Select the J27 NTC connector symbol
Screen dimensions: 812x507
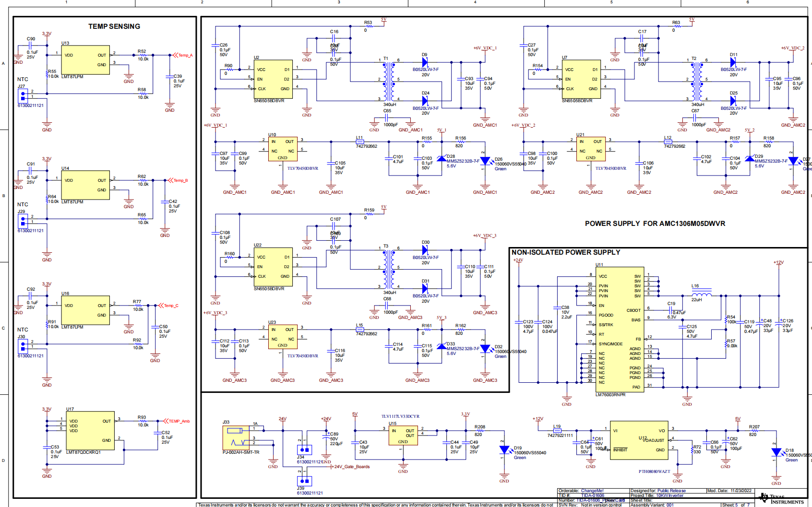click(x=23, y=94)
